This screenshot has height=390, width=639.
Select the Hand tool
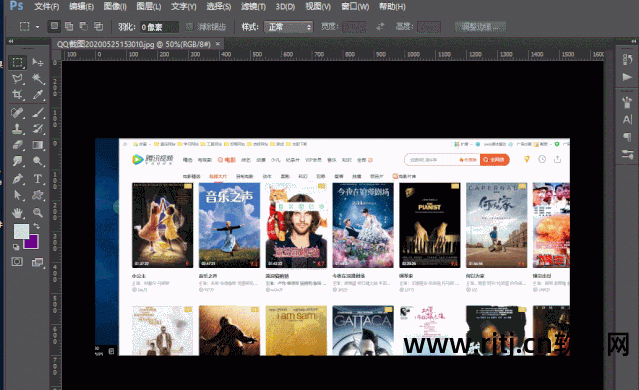pos(17,212)
